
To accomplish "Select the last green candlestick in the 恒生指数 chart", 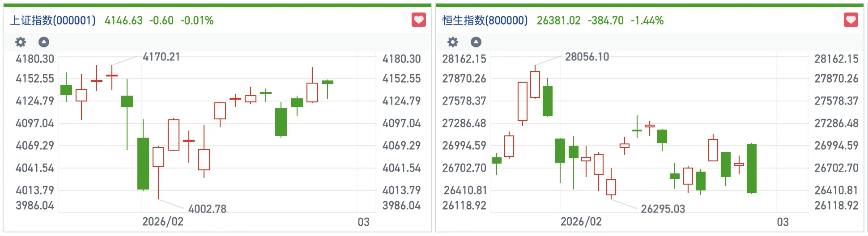I will click(x=752, y=169).
